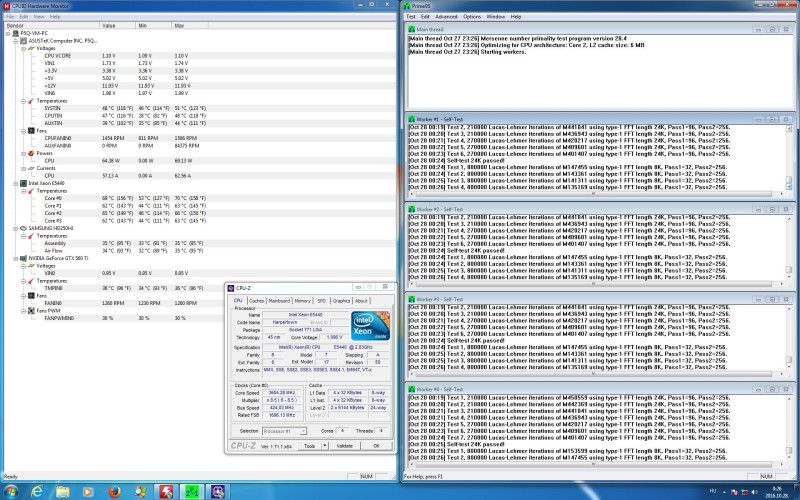The image size is (800, 500).
Task: Open the HWMonitor View menu
Action: (x=39, y=17)
